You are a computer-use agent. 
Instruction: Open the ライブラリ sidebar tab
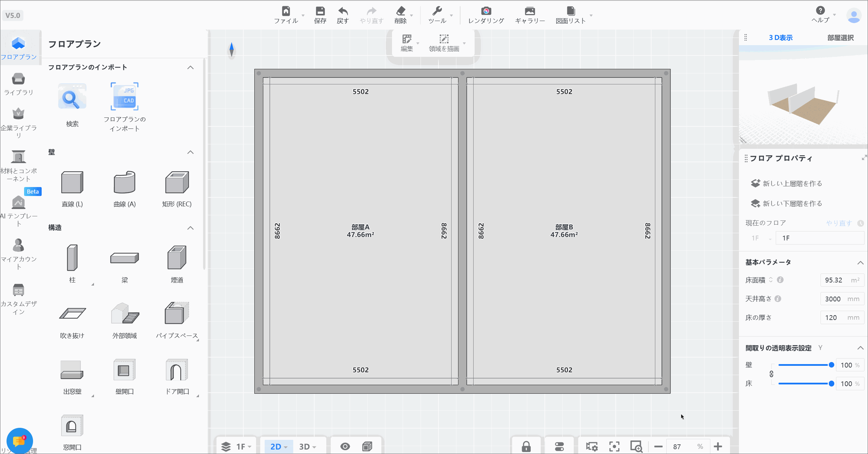(x=19, y=84)
